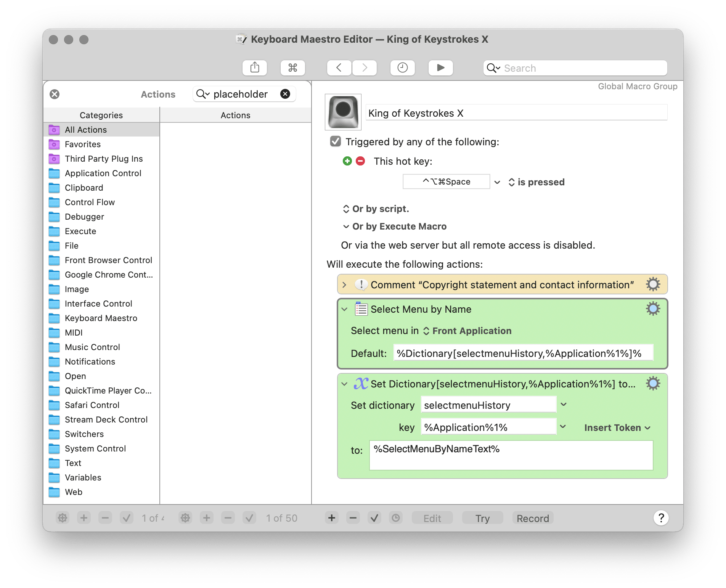Open the help question mark button
Viewport: 726px width, 588px height.
(x=661, y=518)
